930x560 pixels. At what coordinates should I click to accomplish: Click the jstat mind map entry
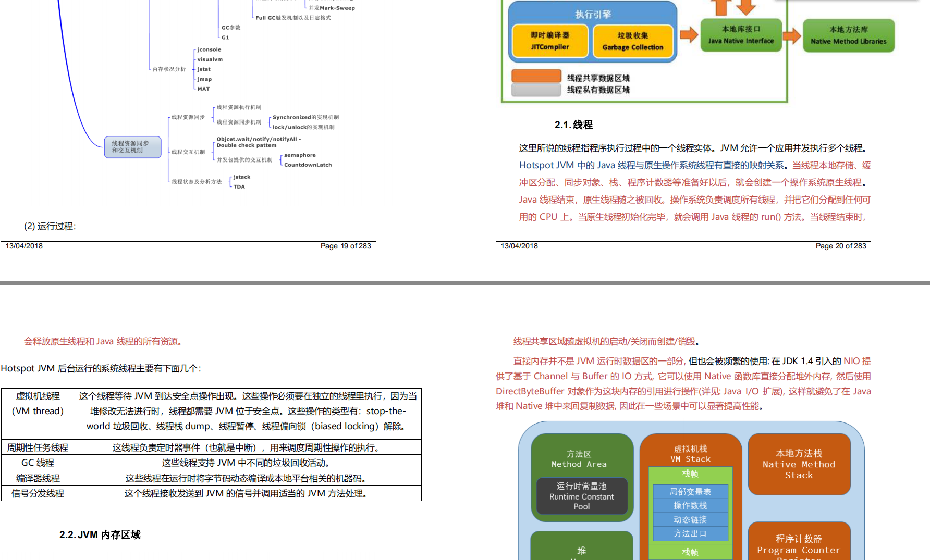point(204,69)
